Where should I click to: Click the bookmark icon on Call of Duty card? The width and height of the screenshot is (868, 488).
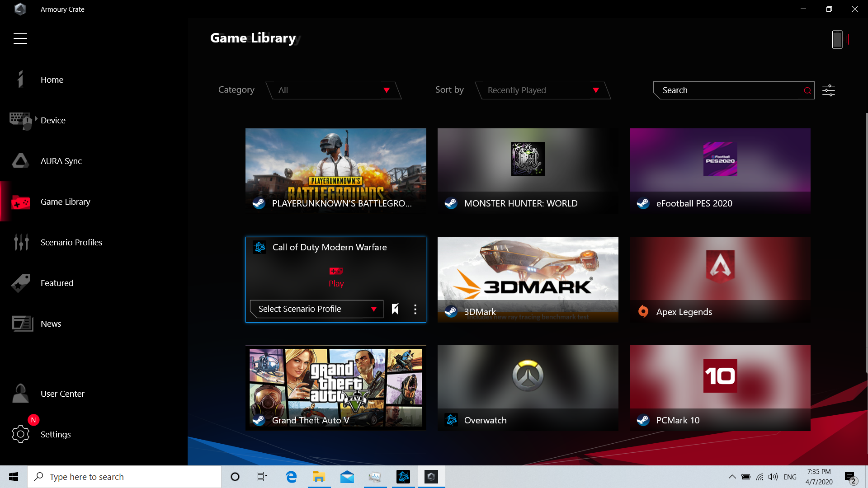(x=395, y=309)
